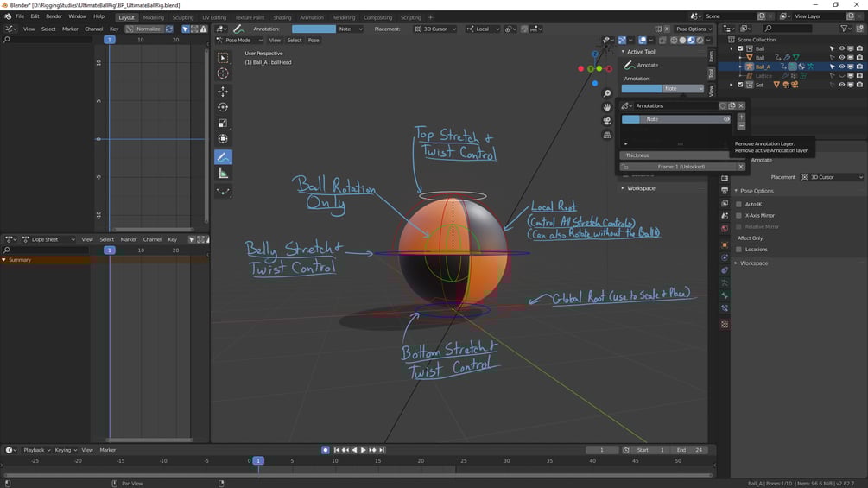This screenshot has height=488, width=868.
Task: Select the Scale tool
Action: (x=223, y=124)
